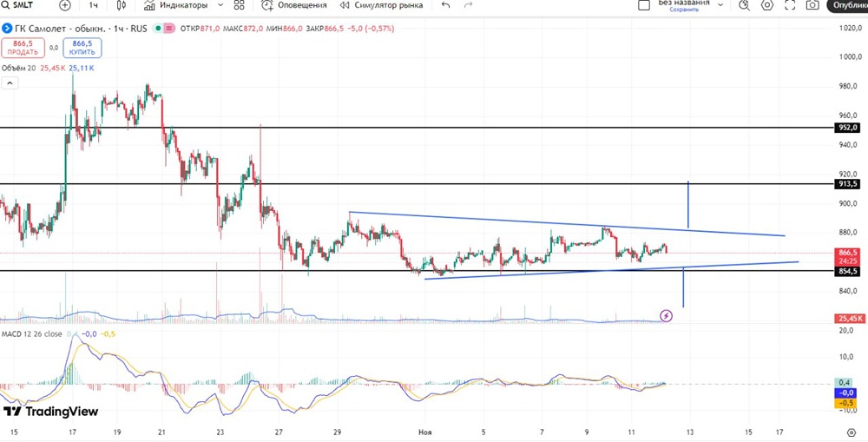Take a chart snapshot with camera icon
Viewport: 868px width, 442px height.
tap(812, 5)
